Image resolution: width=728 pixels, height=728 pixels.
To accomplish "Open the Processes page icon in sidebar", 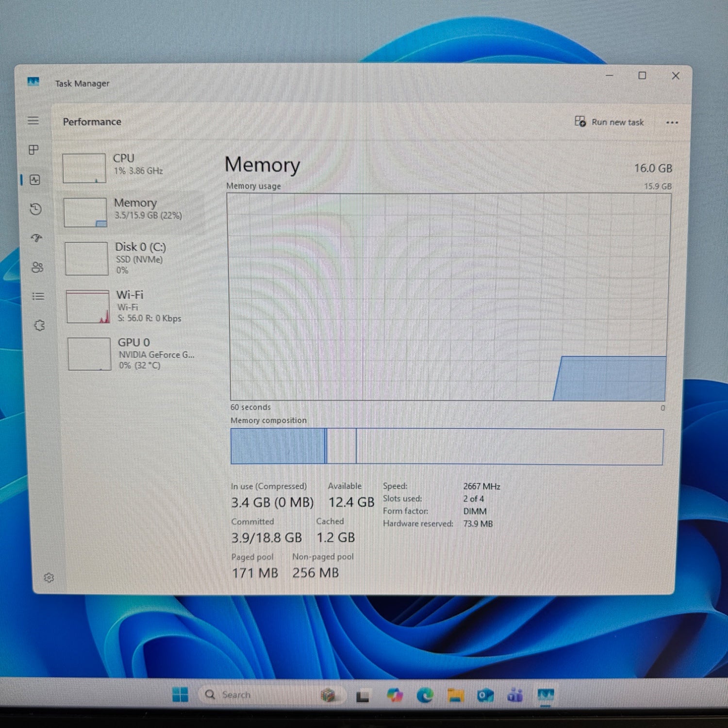I will [33, 150].
